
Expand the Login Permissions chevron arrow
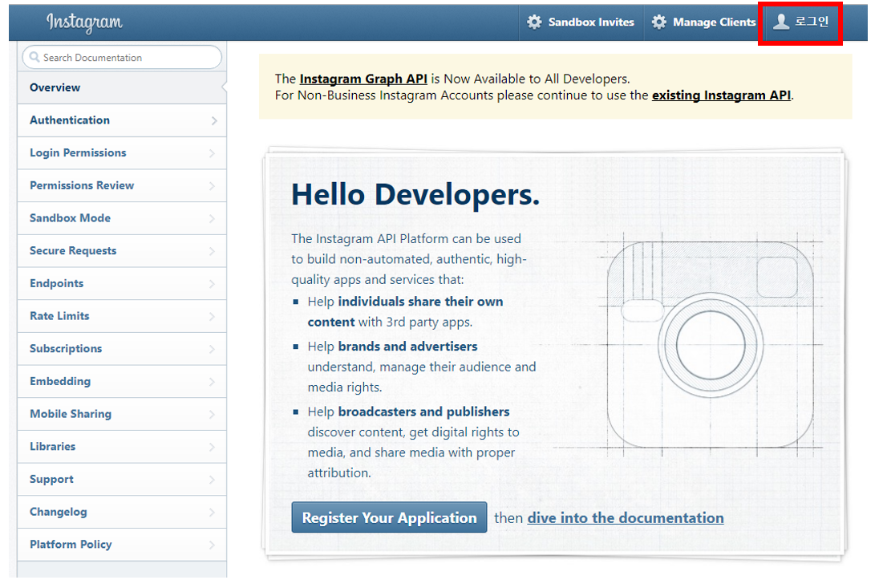coord(212,153)
